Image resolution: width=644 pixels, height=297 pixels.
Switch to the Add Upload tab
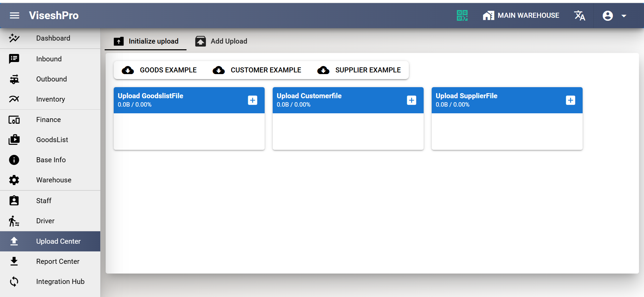pos(221,41)
